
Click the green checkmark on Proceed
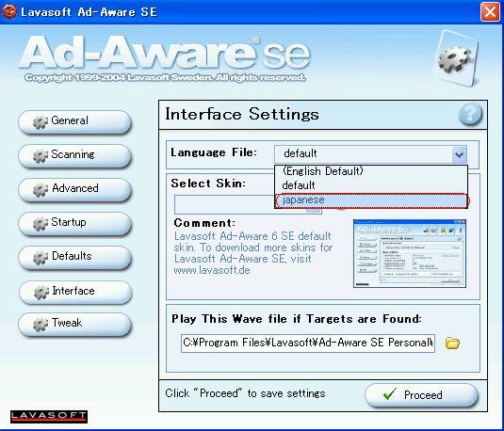pos(390,393)
